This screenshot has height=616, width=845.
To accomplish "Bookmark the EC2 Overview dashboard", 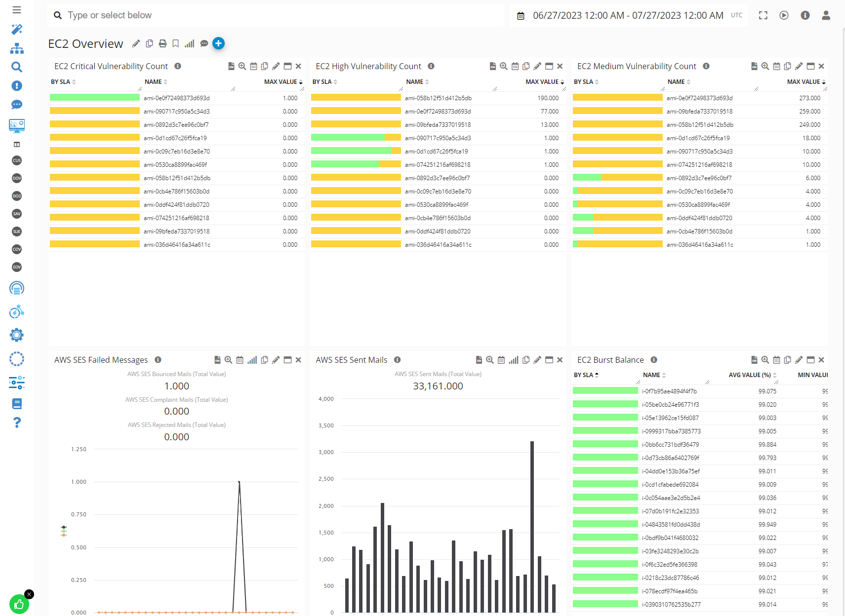I will point(175,44).
